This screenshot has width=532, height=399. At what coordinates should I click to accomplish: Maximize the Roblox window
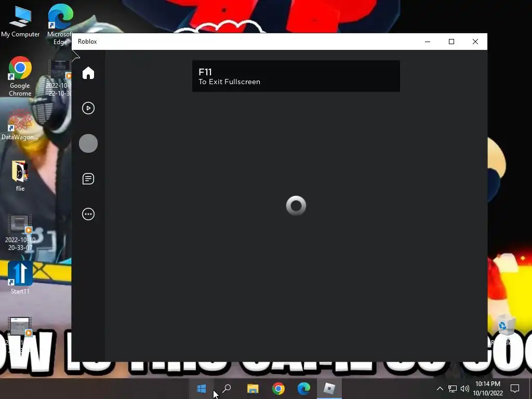[x=451, y=42]
